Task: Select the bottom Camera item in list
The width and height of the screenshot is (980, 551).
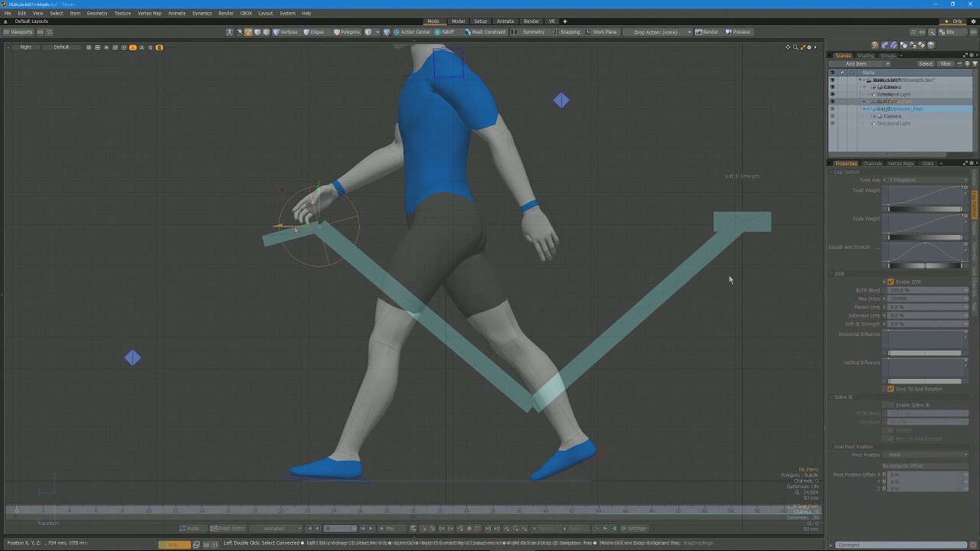Action: pyautogui.click(x=893, y=116)
